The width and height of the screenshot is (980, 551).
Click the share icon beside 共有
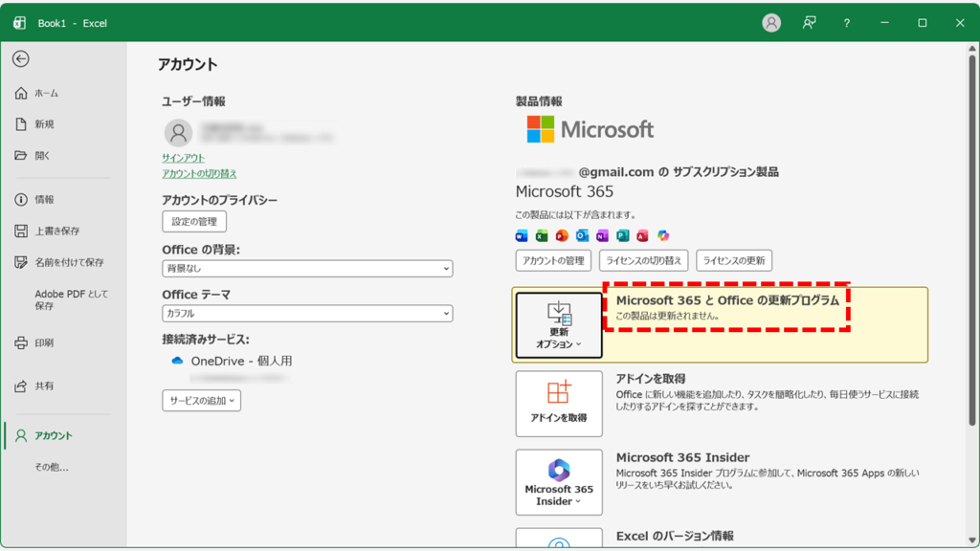click(21, 386)
